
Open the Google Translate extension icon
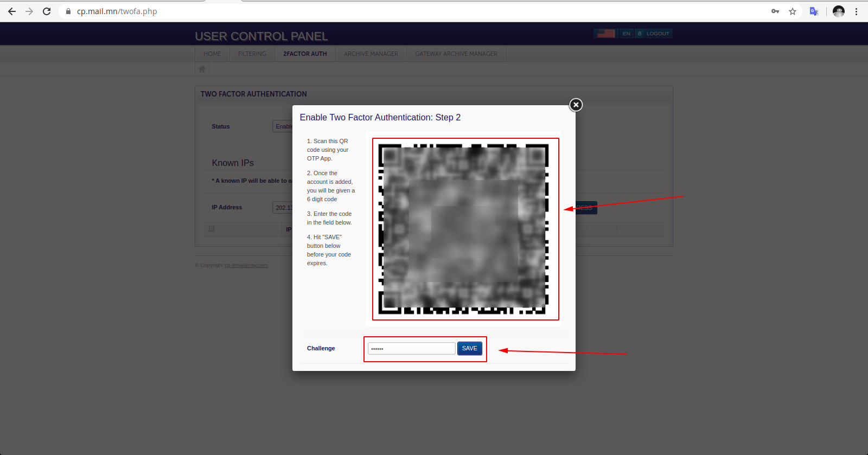[814, 11]
